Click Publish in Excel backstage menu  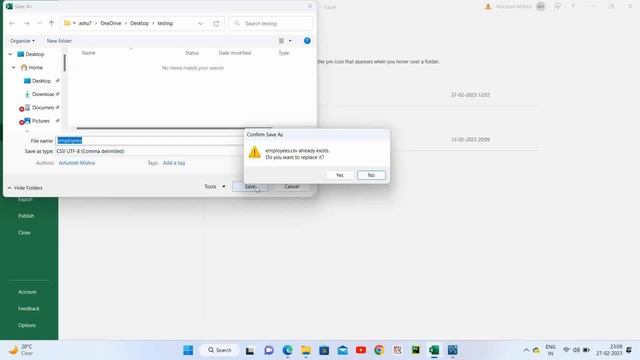26,216
